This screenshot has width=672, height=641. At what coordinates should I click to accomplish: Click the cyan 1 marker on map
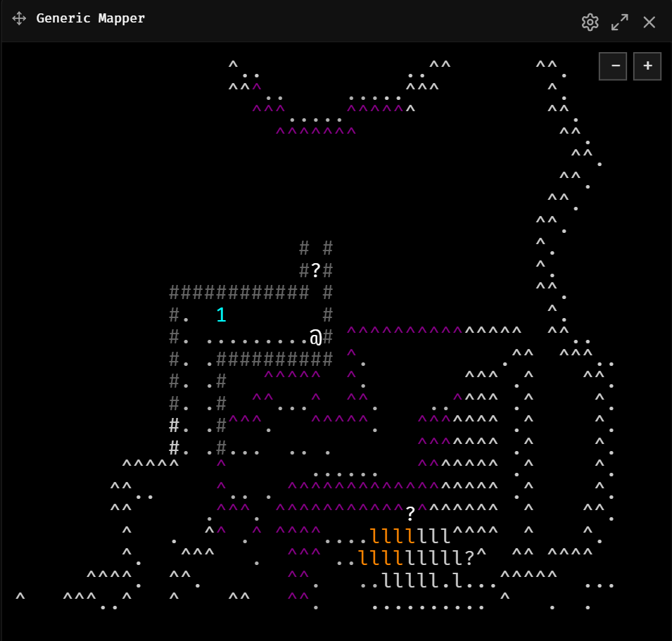(221, 315)
